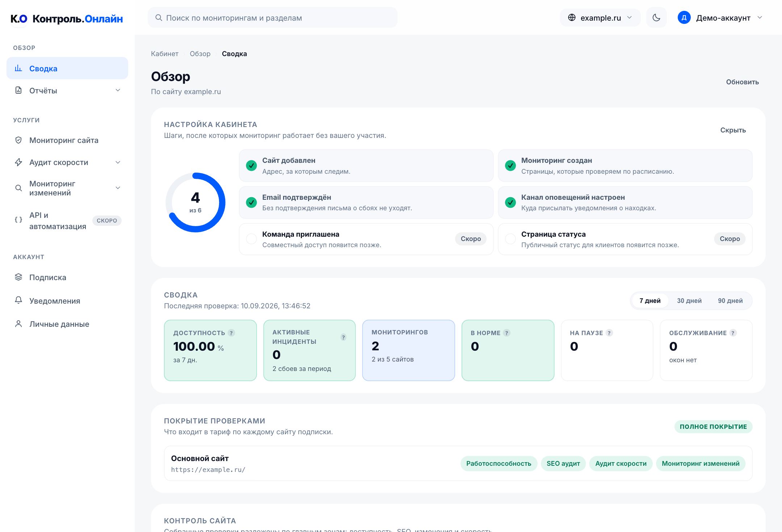Expand the Отчёты submenu chevron

point(118,90)
